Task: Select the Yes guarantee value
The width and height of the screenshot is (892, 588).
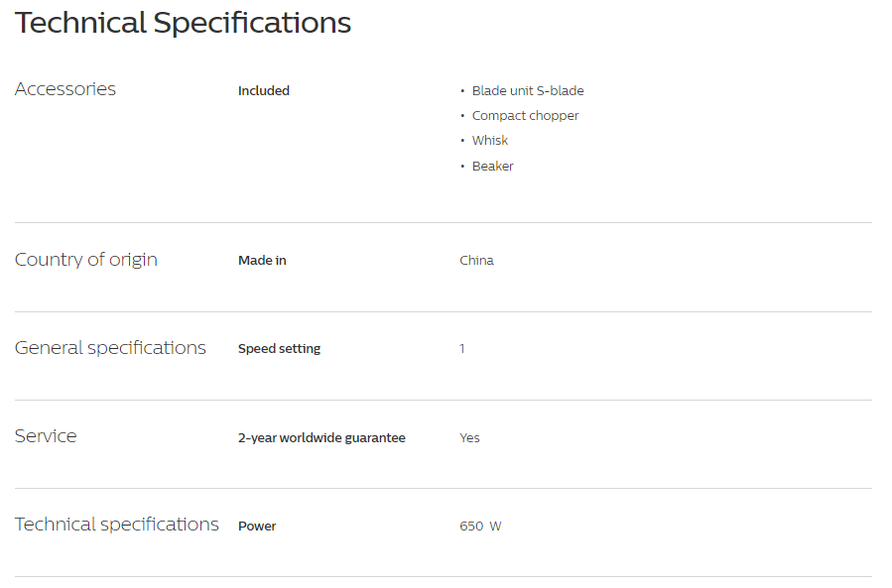Action: click(x=469, y=438)
